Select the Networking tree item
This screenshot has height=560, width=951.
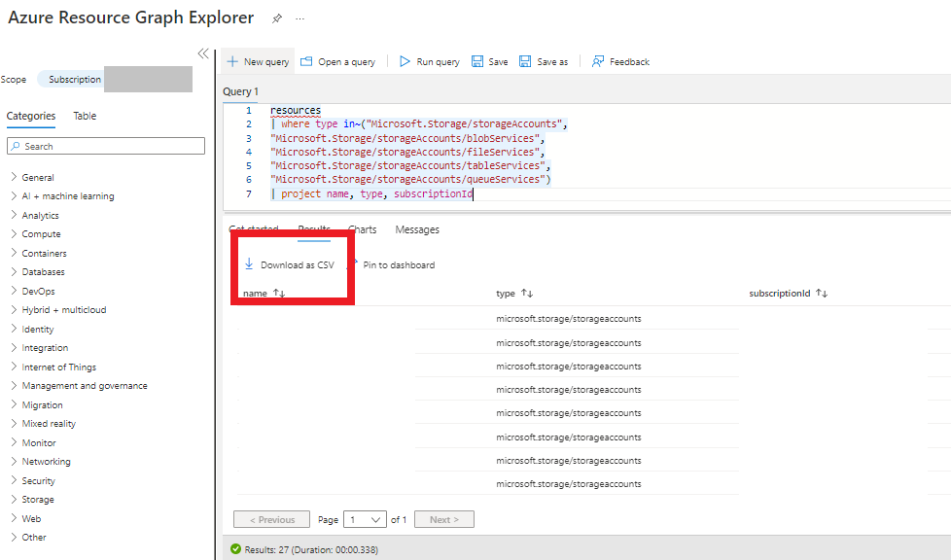click(46, 462)
